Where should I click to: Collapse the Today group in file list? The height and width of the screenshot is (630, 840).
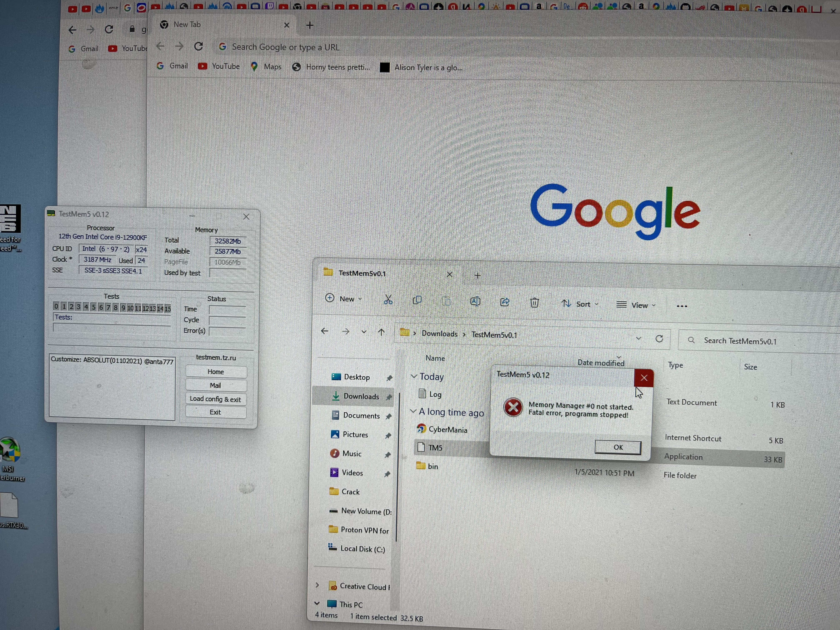click(414, 376)
